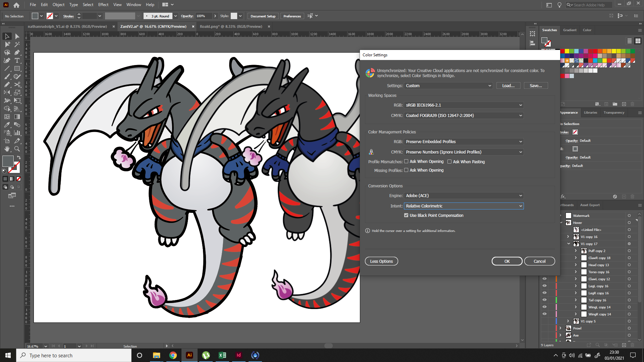Confirm Color Settings with OK

pos(507,261)
